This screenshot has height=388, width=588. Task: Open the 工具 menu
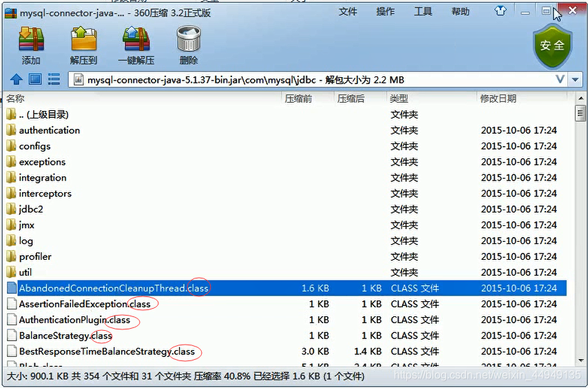tap(423, 12)
